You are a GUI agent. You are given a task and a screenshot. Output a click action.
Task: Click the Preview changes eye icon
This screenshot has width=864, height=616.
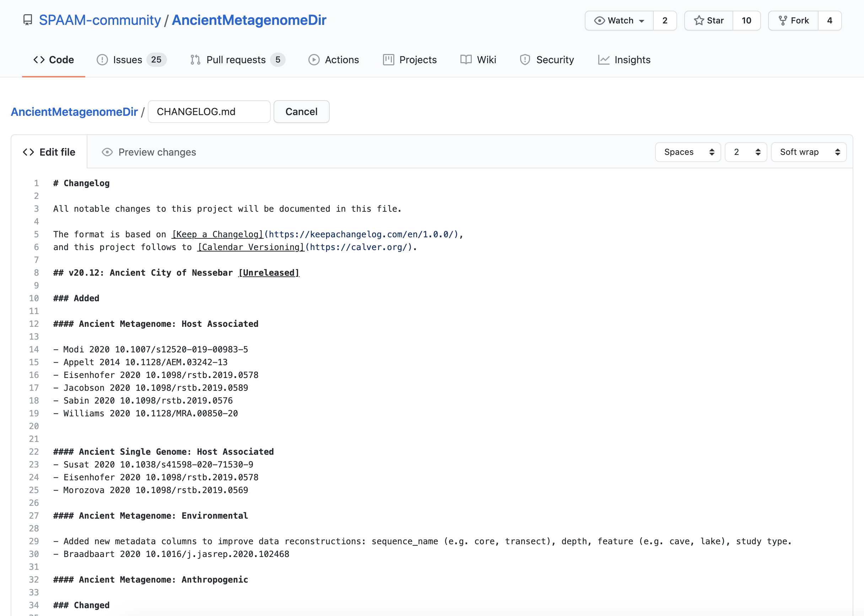[107, 152]
